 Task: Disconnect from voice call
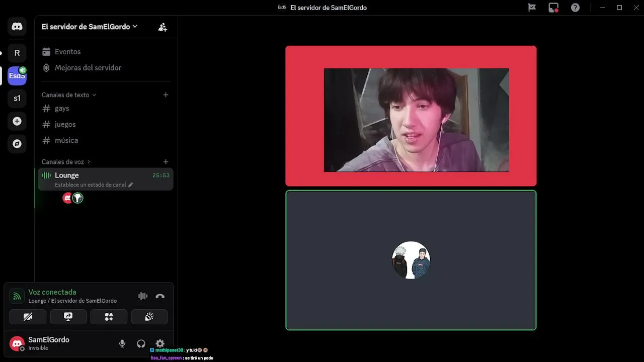coord(160,296)
